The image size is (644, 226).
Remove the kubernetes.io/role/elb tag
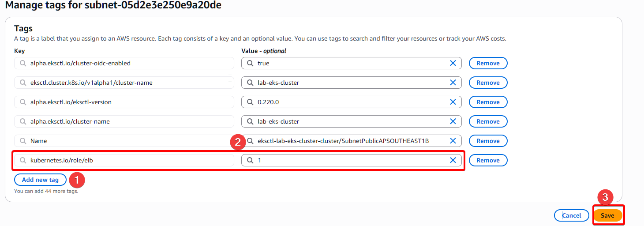[x=488, y=160]
